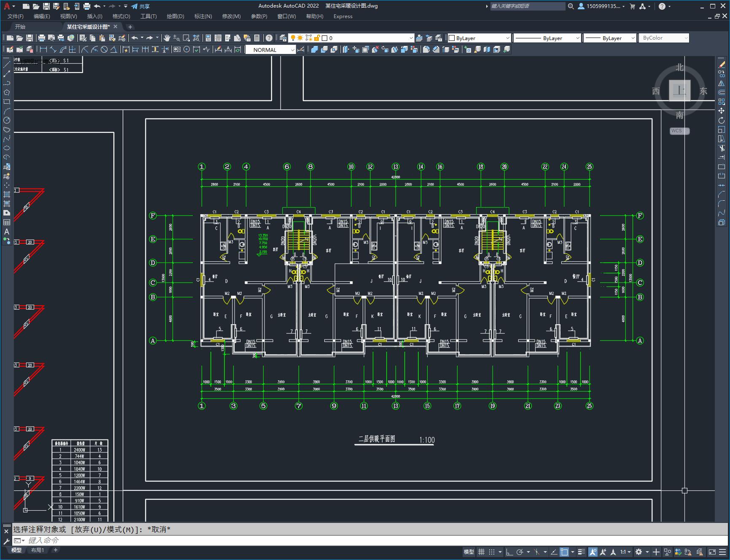This screenshot has width=730, height=560.
Task: Click the Clean Screen icon in status bar
Action: tap(712, 552)
